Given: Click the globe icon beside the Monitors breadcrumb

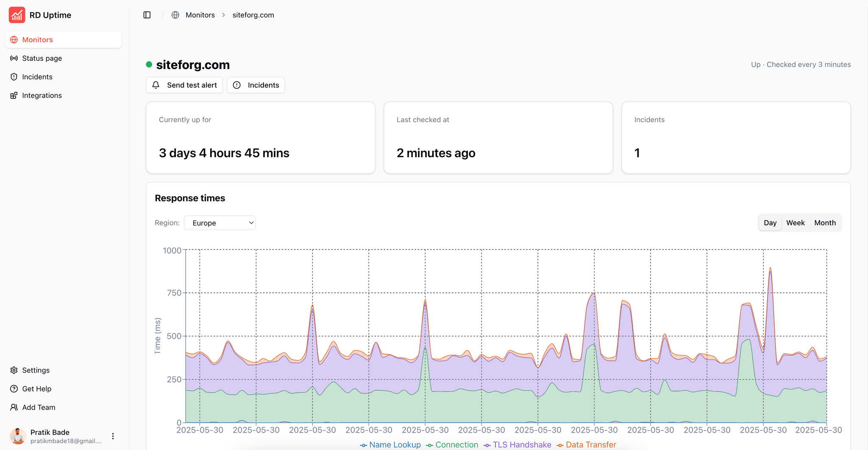Looking at the screenshot, I should [175, 15].
